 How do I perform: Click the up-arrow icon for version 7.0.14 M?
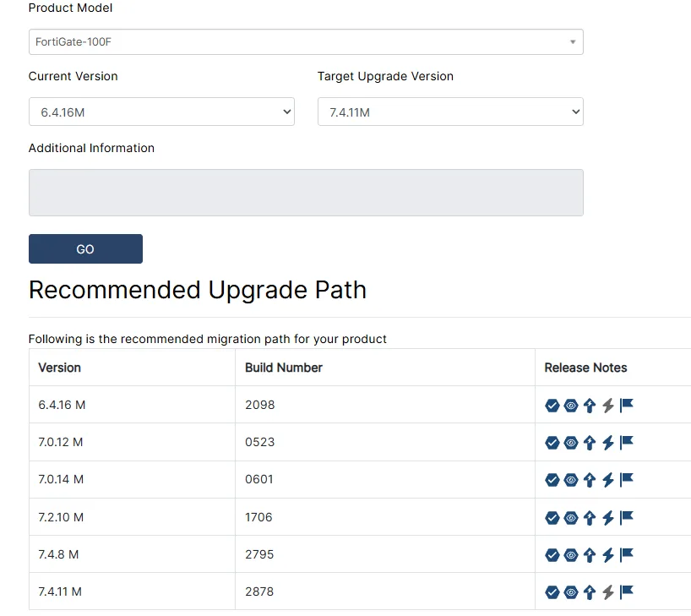[590, 480]
